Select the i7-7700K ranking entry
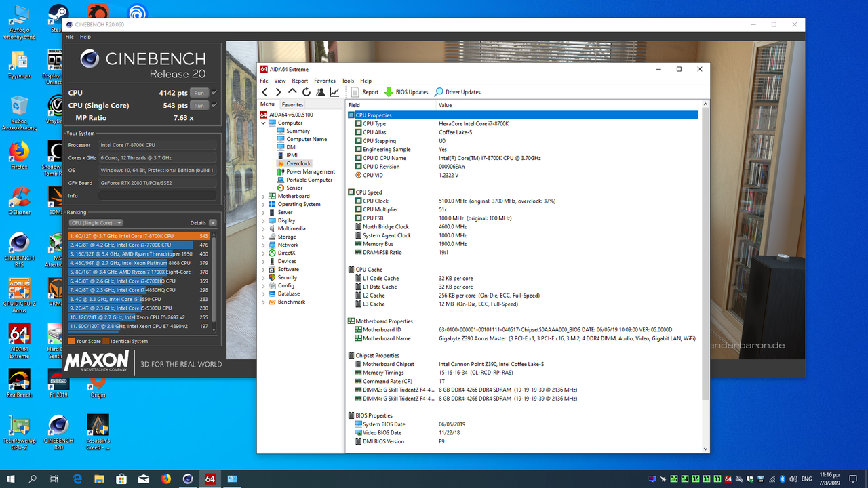This screenshot has width=868, height=488. click(139, 245)
